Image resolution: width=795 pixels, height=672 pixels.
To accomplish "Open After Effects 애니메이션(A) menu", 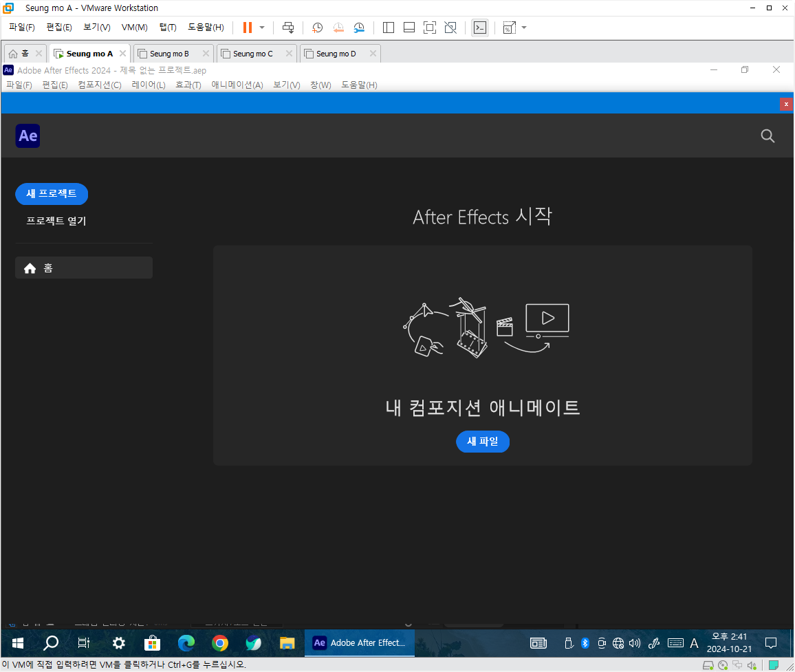I will coord(237,85).
